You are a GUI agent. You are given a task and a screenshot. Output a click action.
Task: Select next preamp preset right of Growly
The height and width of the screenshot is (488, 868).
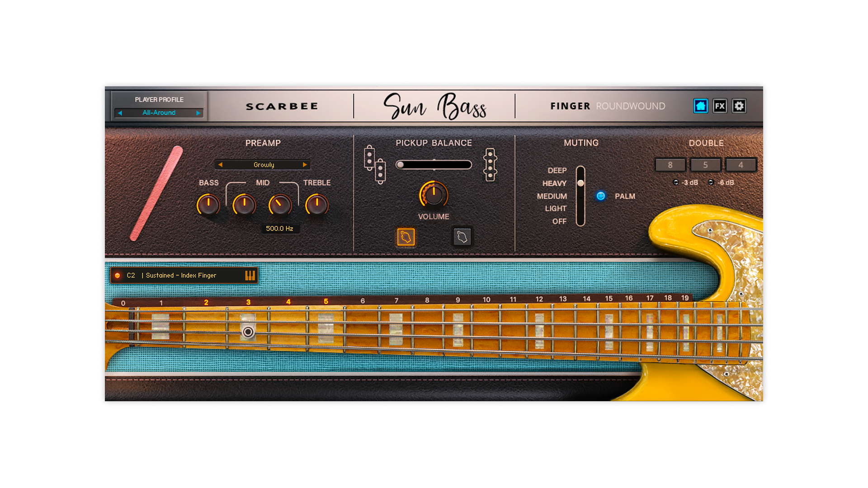[x=305, y=165]
